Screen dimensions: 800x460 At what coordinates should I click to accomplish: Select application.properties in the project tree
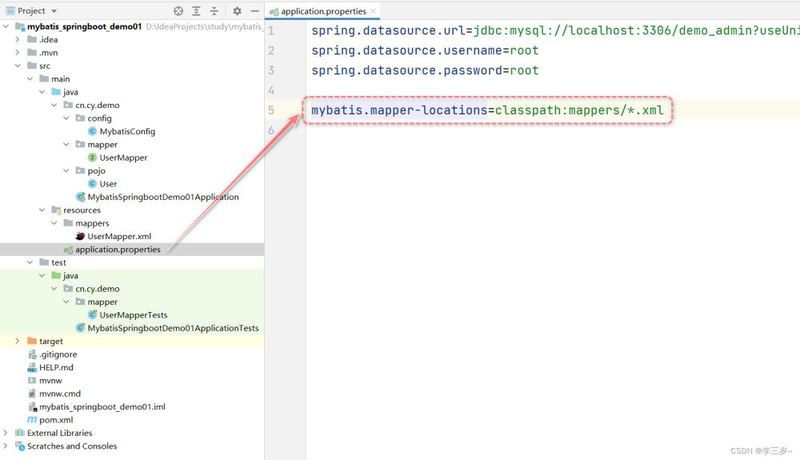point(117,249)
